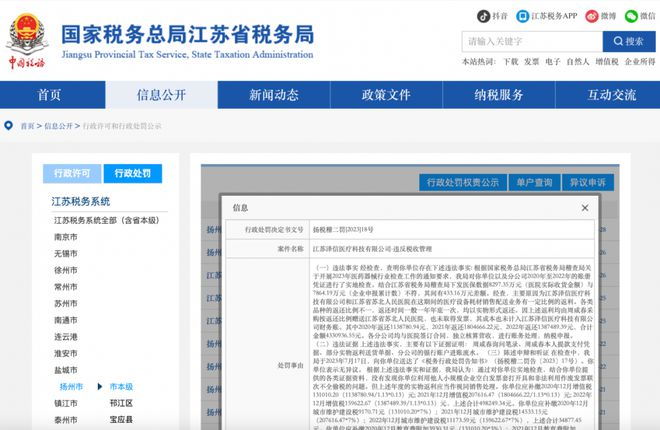Click hot word 增值税

pyautogui.click(x=607, y=62)
